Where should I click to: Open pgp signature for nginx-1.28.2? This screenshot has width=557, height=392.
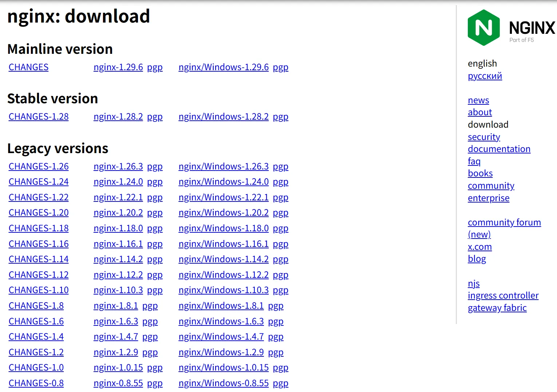point(155,117)
